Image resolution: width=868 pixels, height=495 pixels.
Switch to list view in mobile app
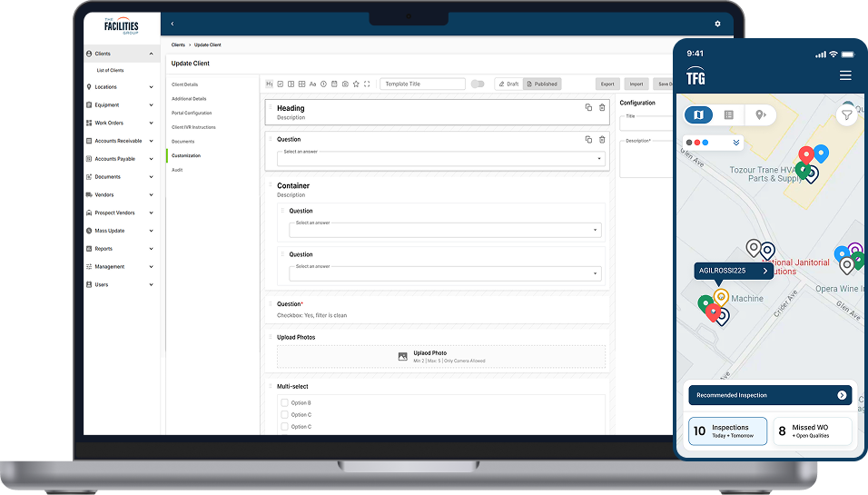pyautogui.click(x=729, y=114)
